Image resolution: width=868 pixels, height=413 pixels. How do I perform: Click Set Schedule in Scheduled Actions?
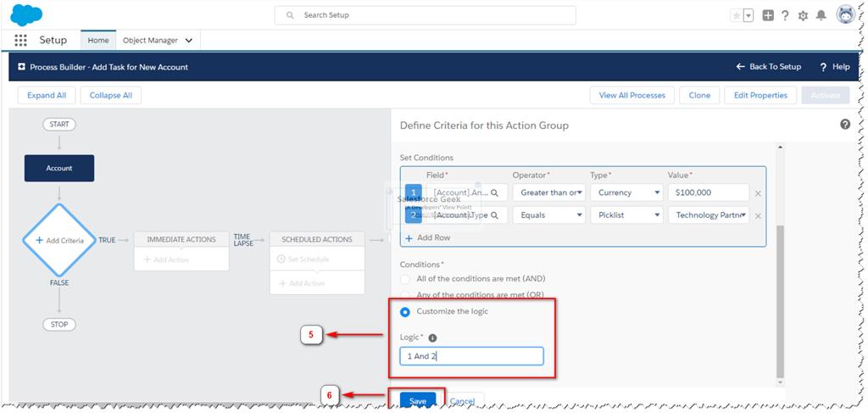coord(303,260)
